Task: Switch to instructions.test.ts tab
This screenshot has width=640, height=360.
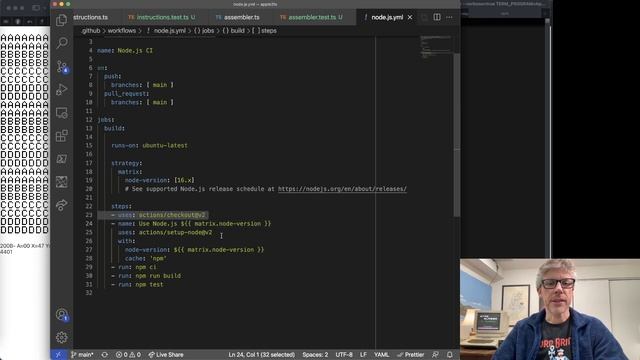Action: (x=162, y=17)
